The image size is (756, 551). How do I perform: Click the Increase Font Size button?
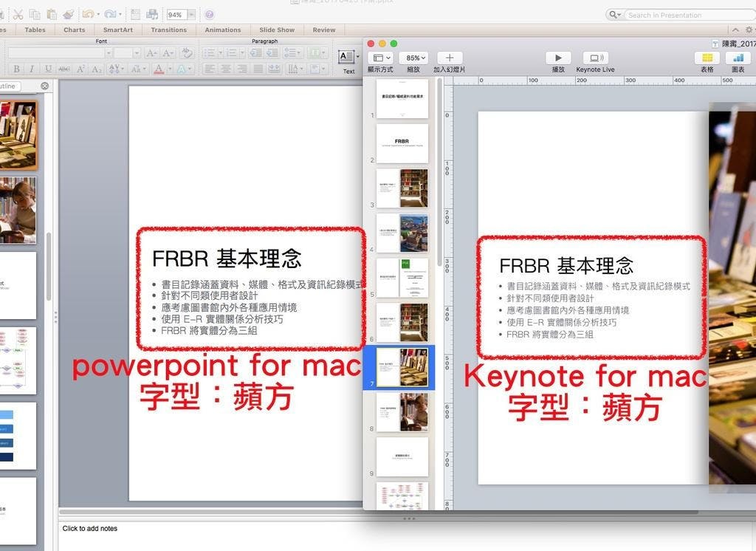coord(151,52)
